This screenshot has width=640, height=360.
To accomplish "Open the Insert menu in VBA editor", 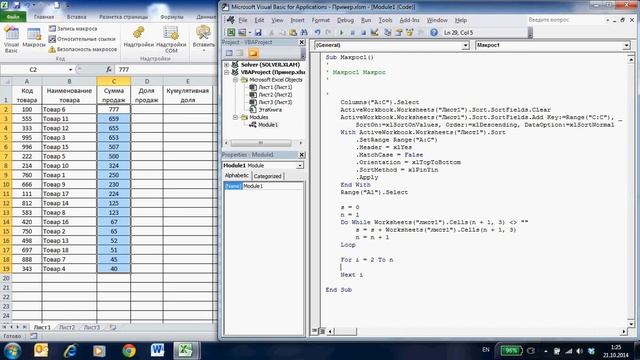I will pyautogui.click(x=297, y=20).
